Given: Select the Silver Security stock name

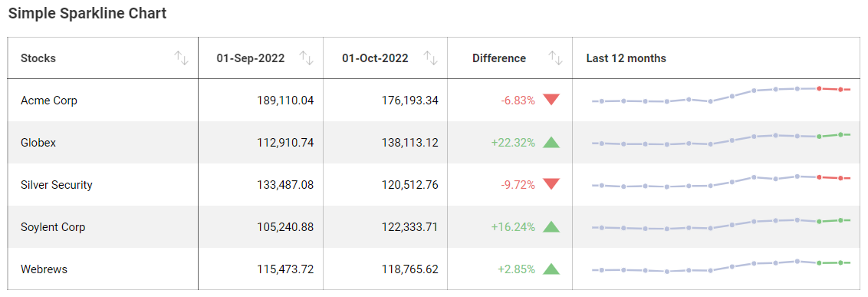Looking at the screenshot, I should pyautogui.click(x=57, y=185).
